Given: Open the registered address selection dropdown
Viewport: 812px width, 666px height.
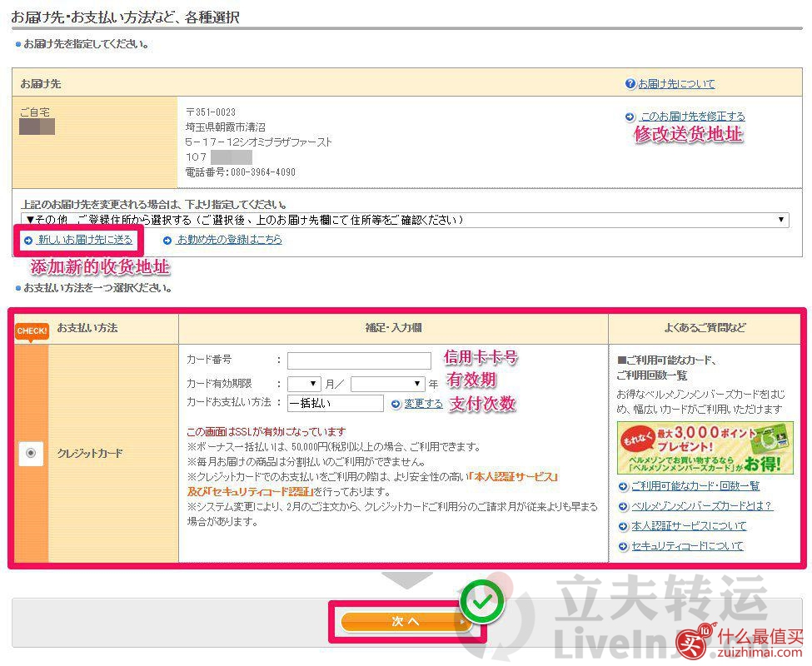Looking at the screenshot, I should 405,220.
